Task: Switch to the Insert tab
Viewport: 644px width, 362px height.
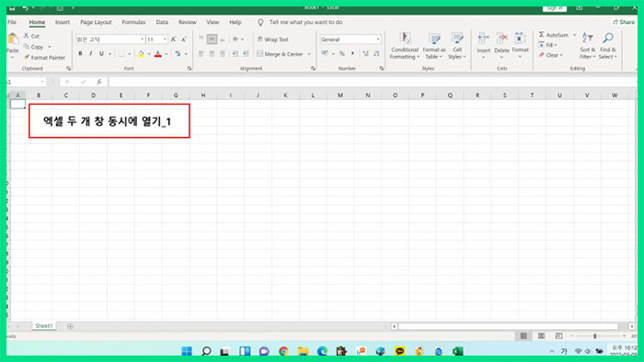Action: (x=63, y=22)
